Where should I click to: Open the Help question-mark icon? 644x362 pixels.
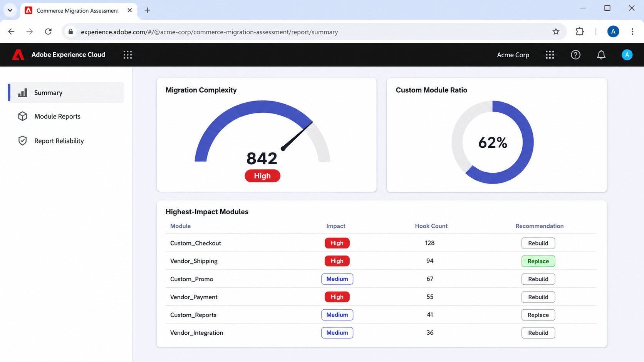[x=575, y=55]
